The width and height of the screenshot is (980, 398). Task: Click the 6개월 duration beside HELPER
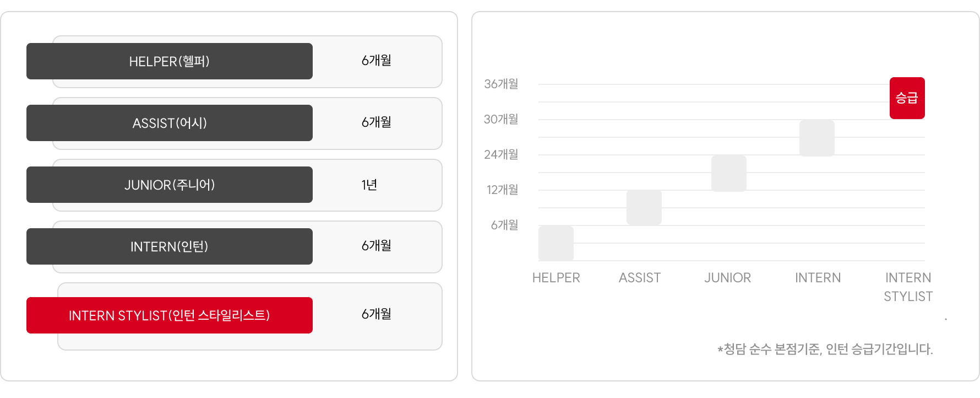[x=377, y=61]
